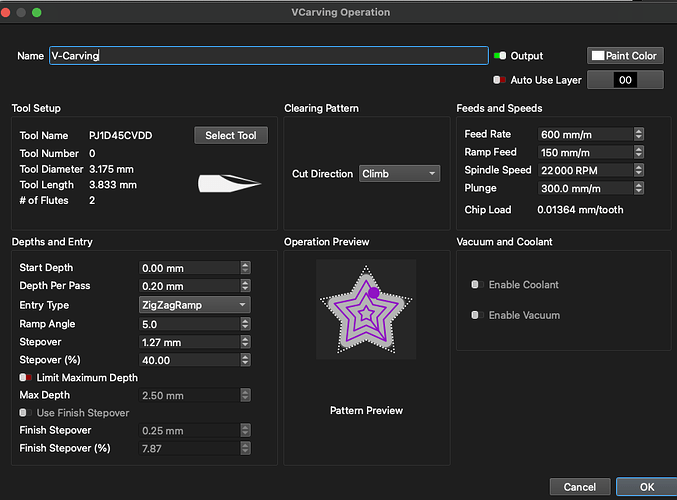
Task: Click the Stepover (%) stepper arrows
Action: pos(245,360)
